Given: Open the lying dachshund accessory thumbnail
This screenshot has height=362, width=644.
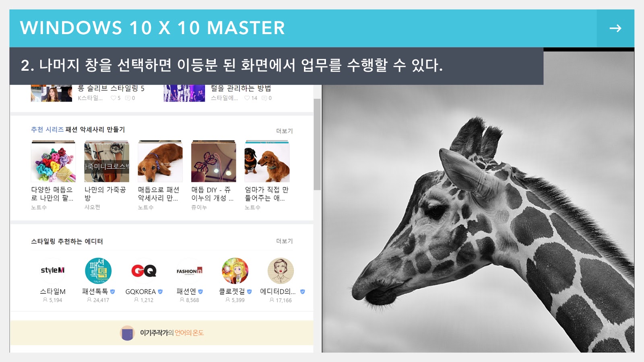Looking at the screenshot, I should pos(160,161).
